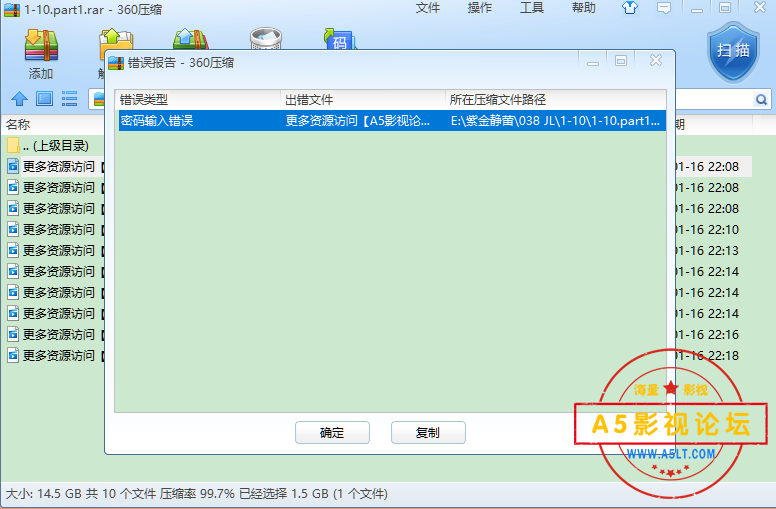Viewport: 776px width, 509px height.
Task: Click the feedback speech bubble icon
Action: (x=664, y=8)
